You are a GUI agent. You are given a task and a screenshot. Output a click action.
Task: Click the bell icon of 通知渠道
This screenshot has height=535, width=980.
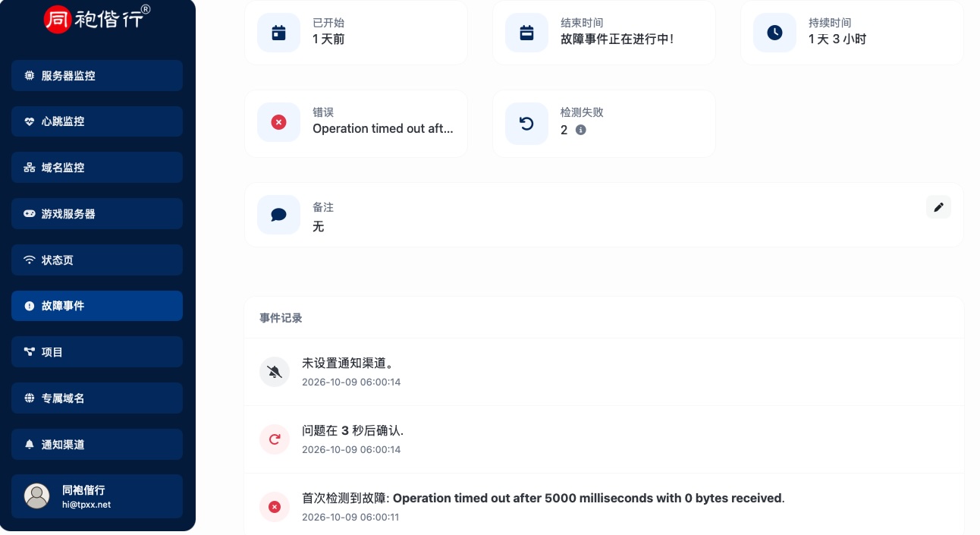30,445
